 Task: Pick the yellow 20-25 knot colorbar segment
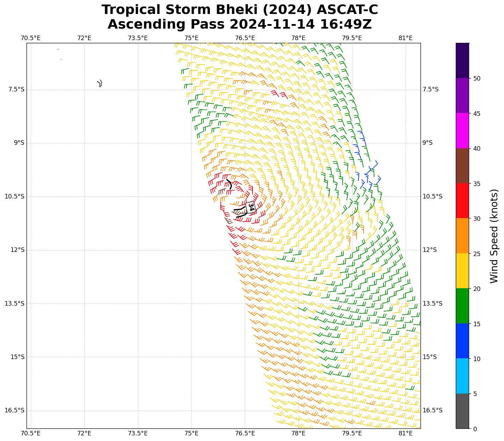tap(462, 271)
